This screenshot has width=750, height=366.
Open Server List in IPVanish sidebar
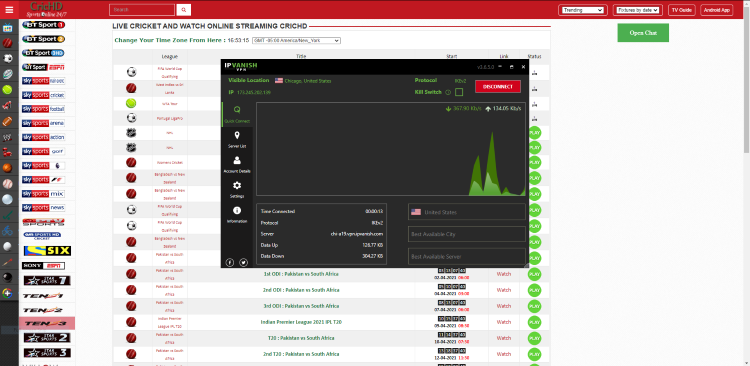237,140
